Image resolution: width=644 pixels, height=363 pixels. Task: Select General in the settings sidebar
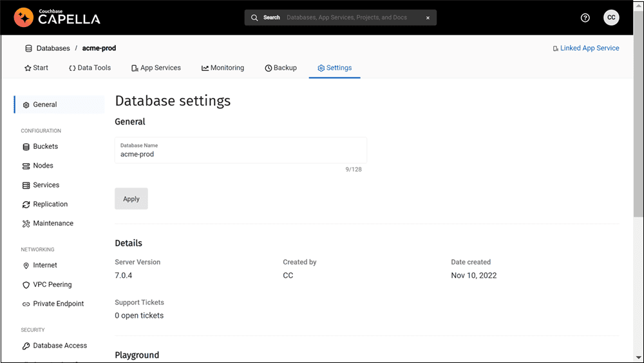click(59, 104)
